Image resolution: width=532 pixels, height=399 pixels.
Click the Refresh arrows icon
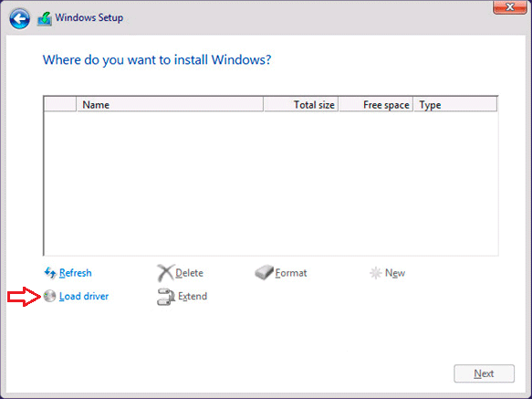pos(50,273)
